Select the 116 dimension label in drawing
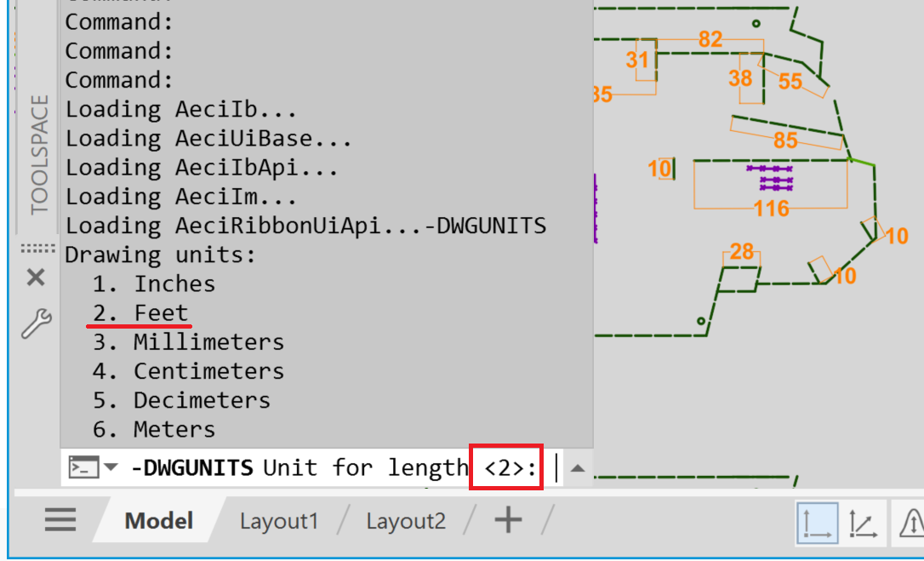 pos(772,209)
